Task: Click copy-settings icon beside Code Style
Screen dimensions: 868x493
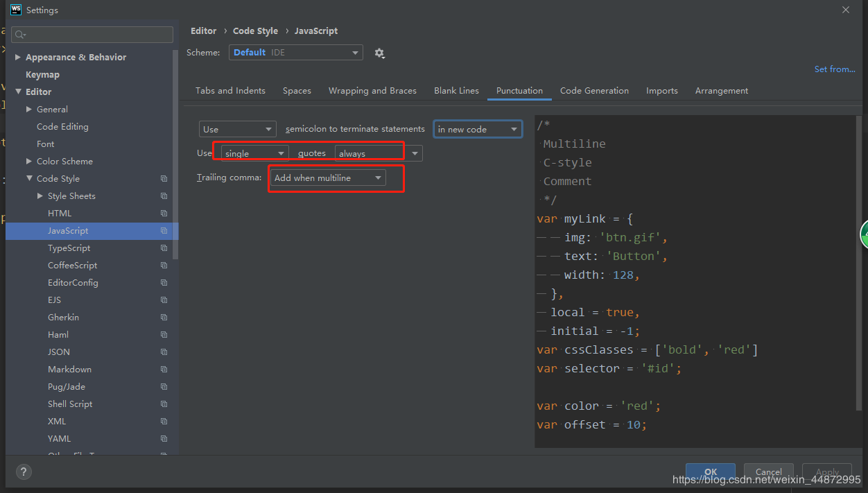Action: coord(164,179)
